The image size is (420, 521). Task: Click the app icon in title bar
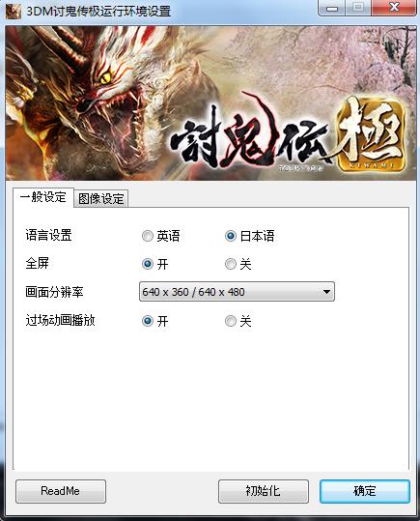(14, 11)
